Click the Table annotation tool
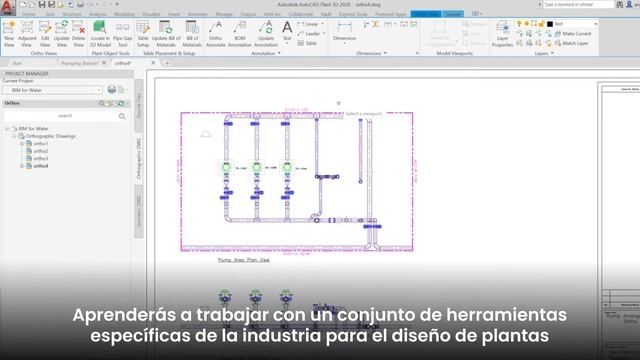The height and width of the screenshot is (360, 640). (x=307, y=43)
